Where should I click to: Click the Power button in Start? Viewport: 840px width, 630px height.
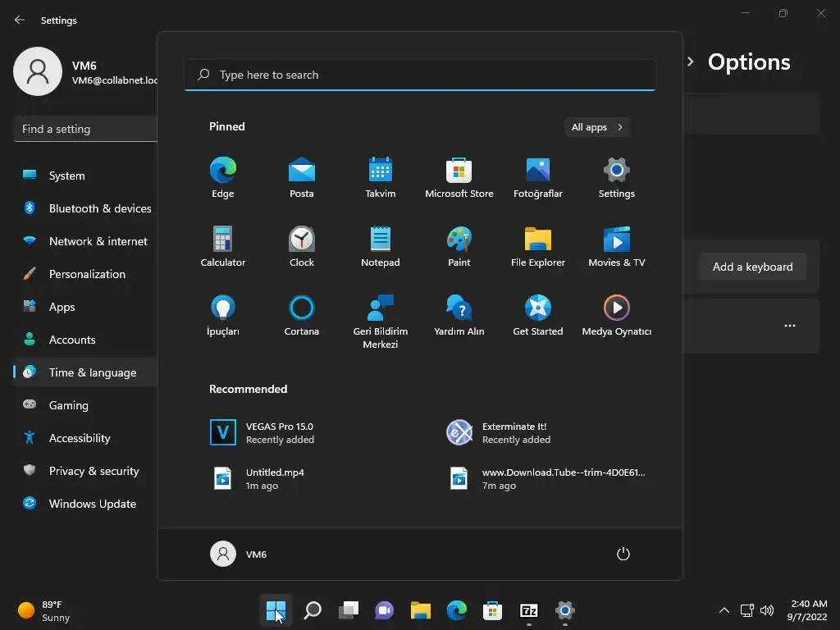click(623, 554)
